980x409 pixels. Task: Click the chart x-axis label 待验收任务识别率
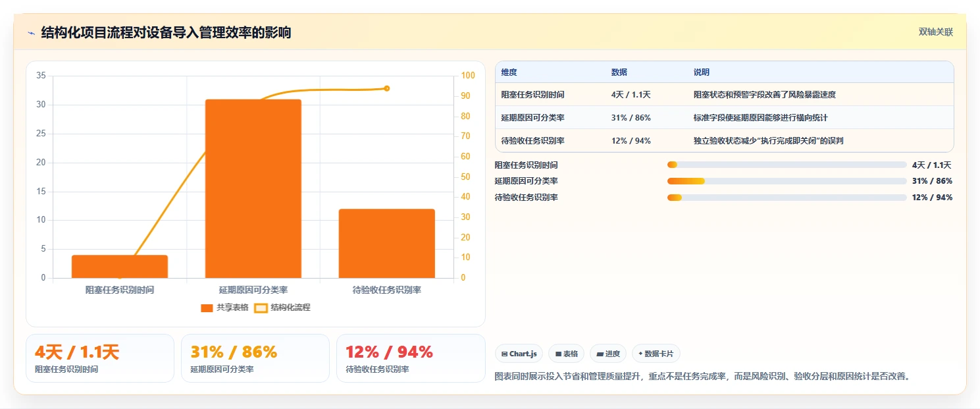387,290
